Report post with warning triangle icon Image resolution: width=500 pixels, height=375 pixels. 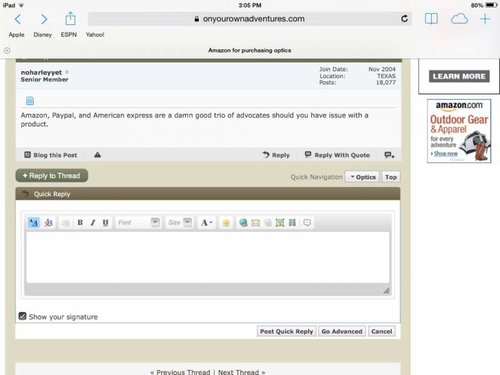97,155
